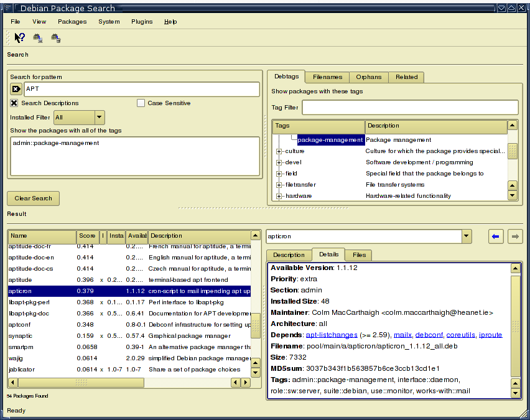Expand the hardware tag tree node
This screenshot has height=420, width=530.
(x=279, y=196)
